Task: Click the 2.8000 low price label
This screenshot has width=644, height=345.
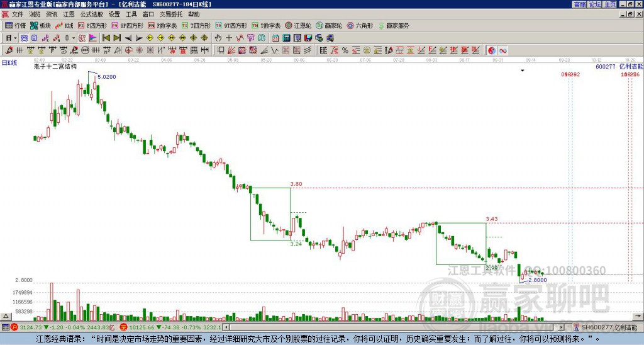Action: [x=538, y=280]
